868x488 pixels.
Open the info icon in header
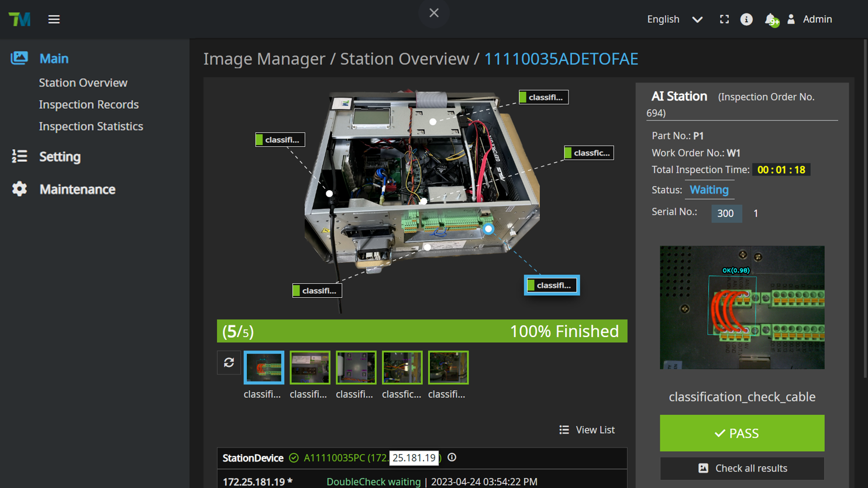[x=746, y=19]
